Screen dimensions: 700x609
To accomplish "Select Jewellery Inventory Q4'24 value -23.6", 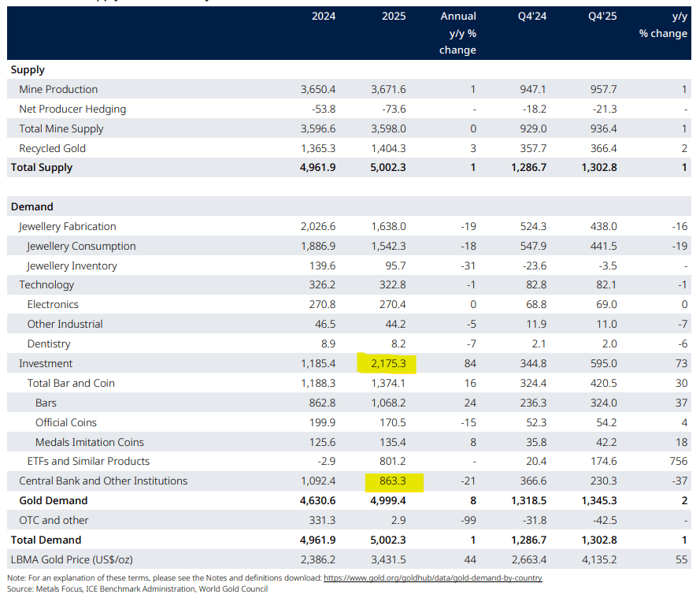I will pyautogui.click(x=533, y=266).
